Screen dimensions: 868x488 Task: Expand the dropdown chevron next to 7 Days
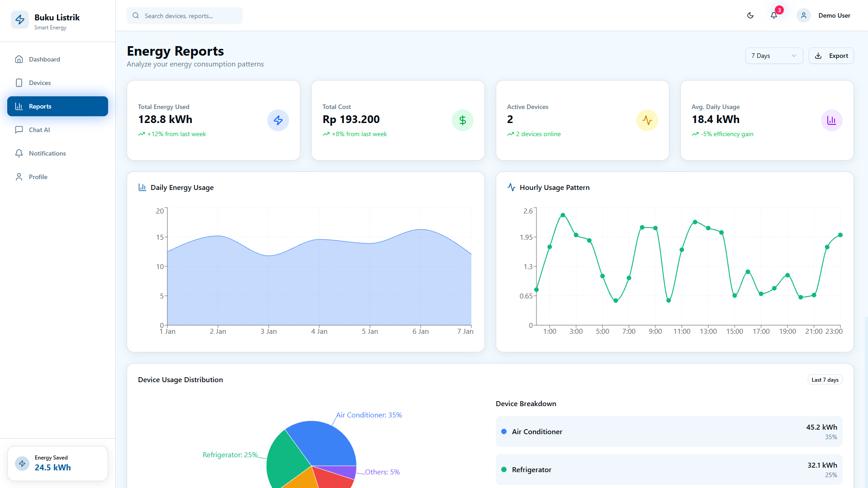pyautogui.click(x=794, y=56)
